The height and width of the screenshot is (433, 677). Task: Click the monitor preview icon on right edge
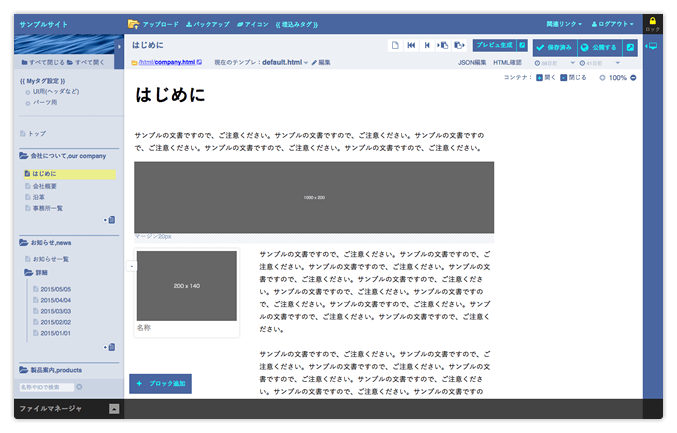tap(652, 46)
